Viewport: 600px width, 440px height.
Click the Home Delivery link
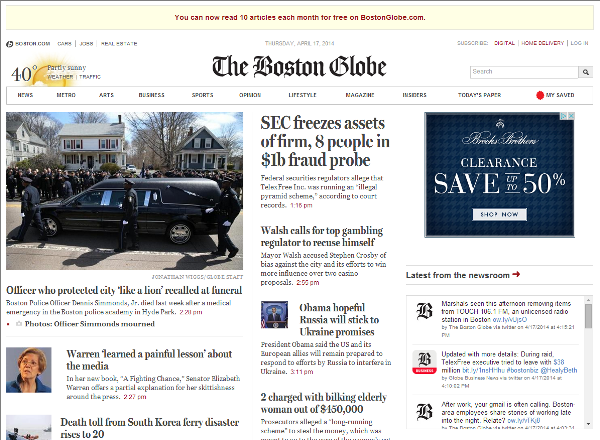pos(543,43)
